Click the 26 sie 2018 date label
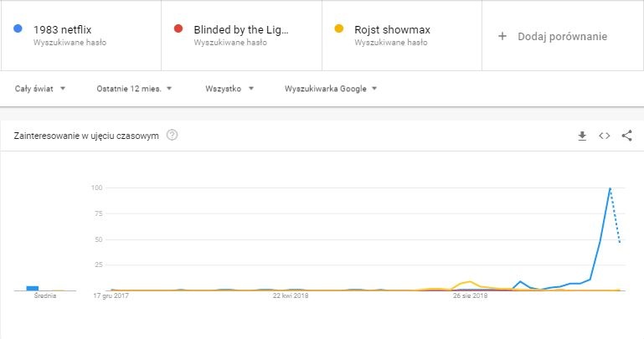Viewport: 644px width, 339px height. pos(471,295)
